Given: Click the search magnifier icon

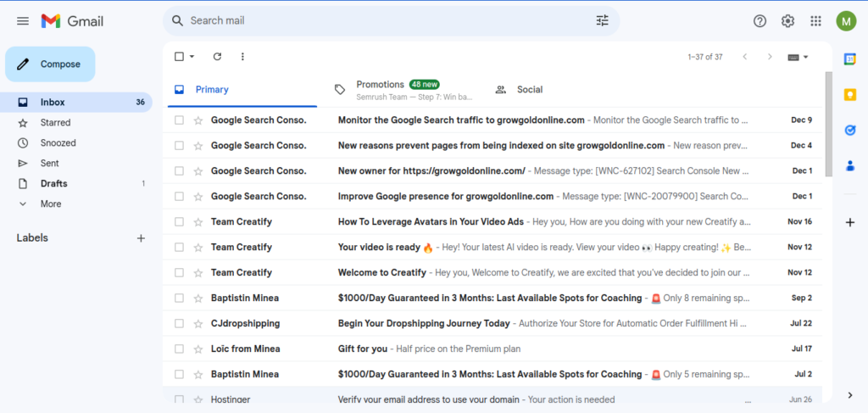Looking at the screenshot, I should pyautogui.click(x=177, y=21).
